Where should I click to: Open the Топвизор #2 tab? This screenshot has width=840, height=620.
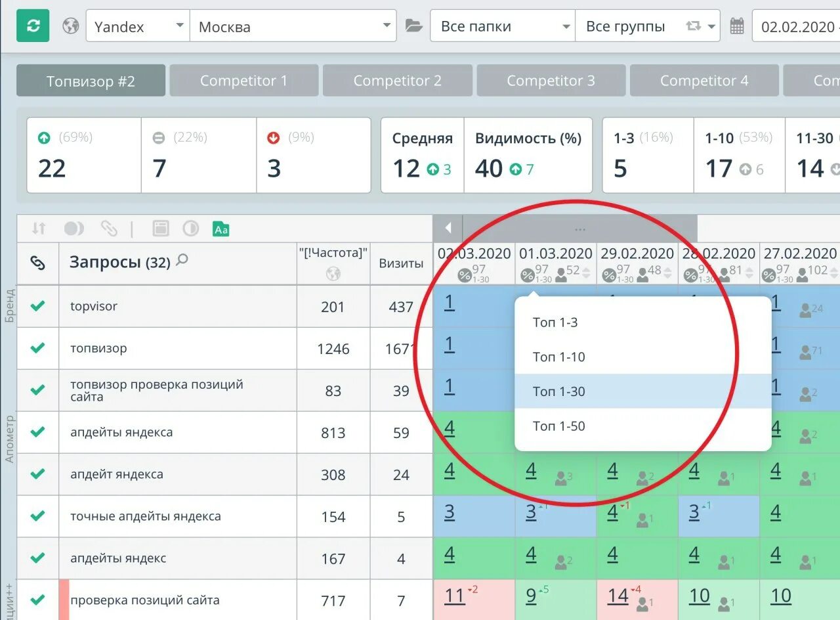91,81
